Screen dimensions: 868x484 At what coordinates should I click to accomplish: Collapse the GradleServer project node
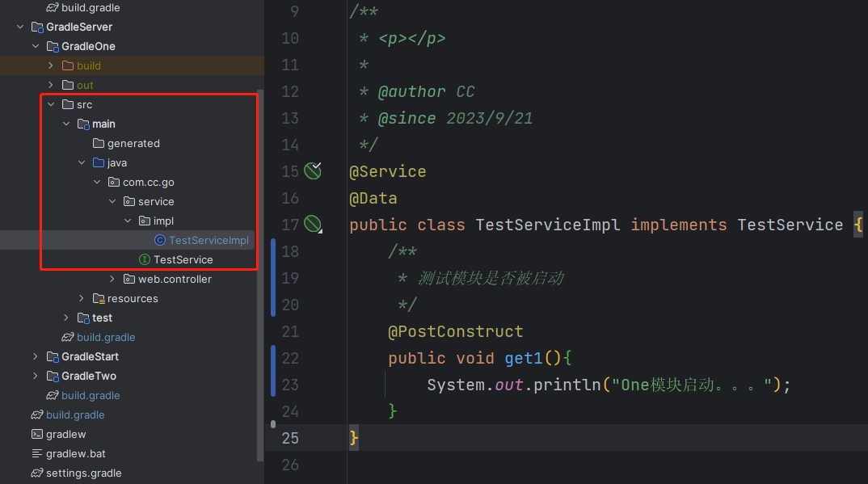[x=20, y=27]
